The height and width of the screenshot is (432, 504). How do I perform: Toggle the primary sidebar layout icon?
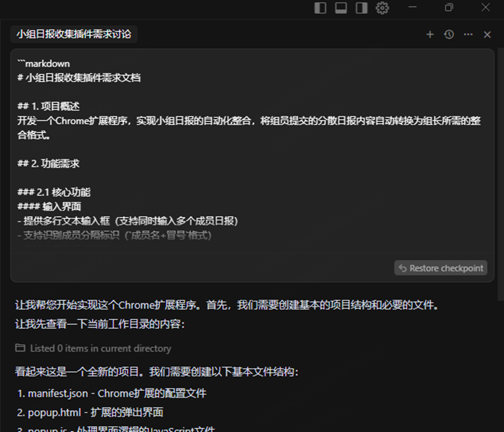click(x=320, y=8)
